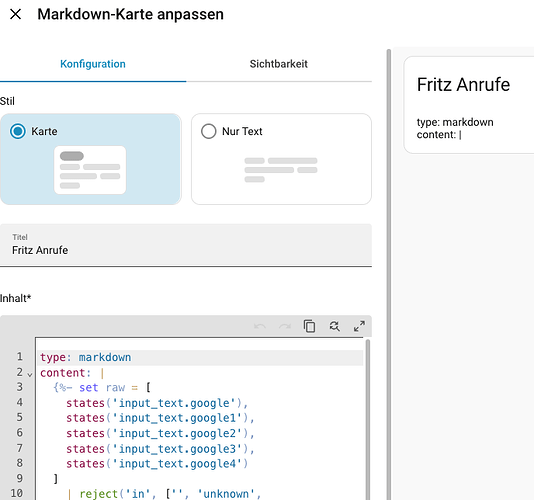
Task: Collapse the content block fold arrow
Action: point(30,375)
